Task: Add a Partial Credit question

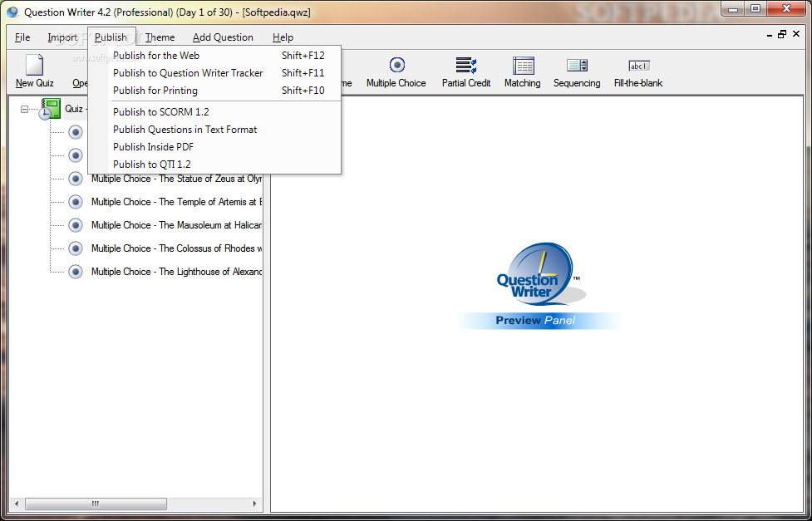Action: click(466, 71)
